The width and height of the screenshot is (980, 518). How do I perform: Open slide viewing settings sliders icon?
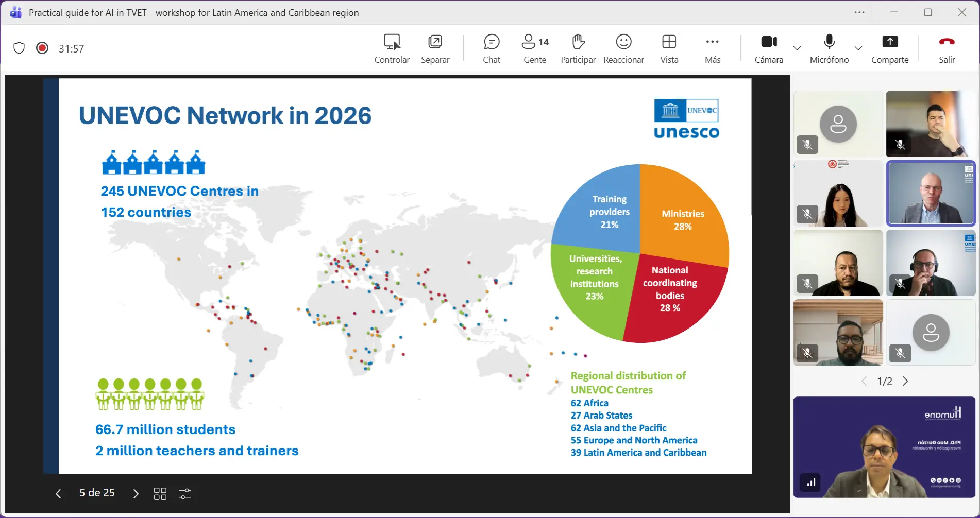[185, 494]
